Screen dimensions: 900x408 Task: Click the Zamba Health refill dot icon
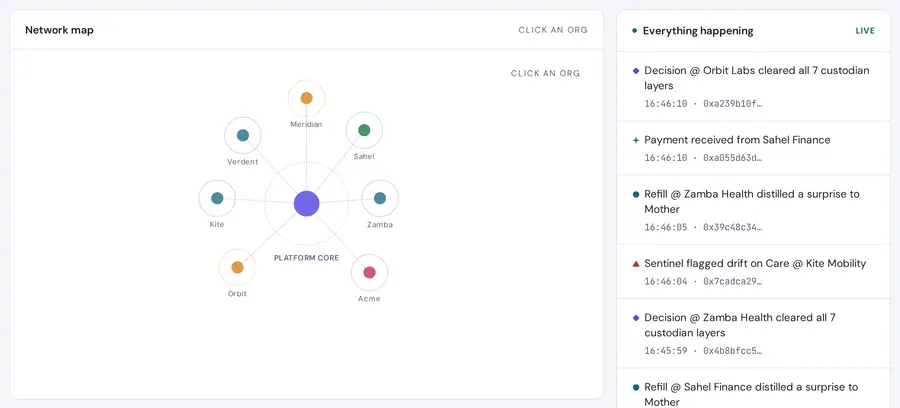(635, 195)
